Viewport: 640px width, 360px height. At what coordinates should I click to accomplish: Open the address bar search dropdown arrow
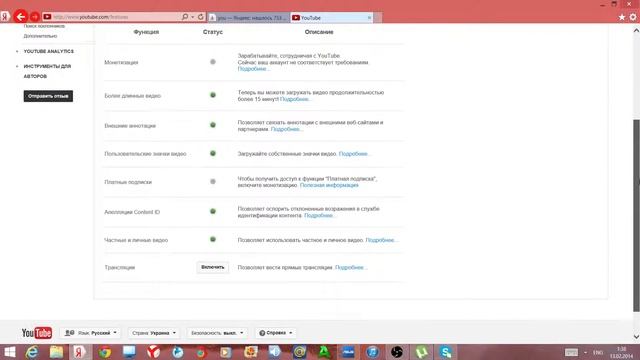click(x=193, y=17)
